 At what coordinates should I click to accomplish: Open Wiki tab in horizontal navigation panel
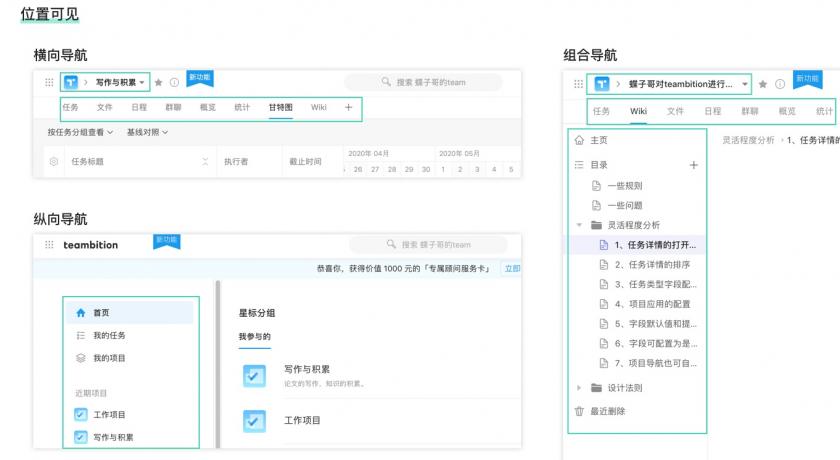pyautogui.click(x=319, y=107)
